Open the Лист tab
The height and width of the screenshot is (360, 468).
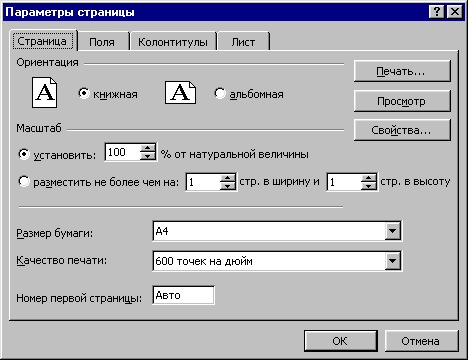tap(243, 42)
